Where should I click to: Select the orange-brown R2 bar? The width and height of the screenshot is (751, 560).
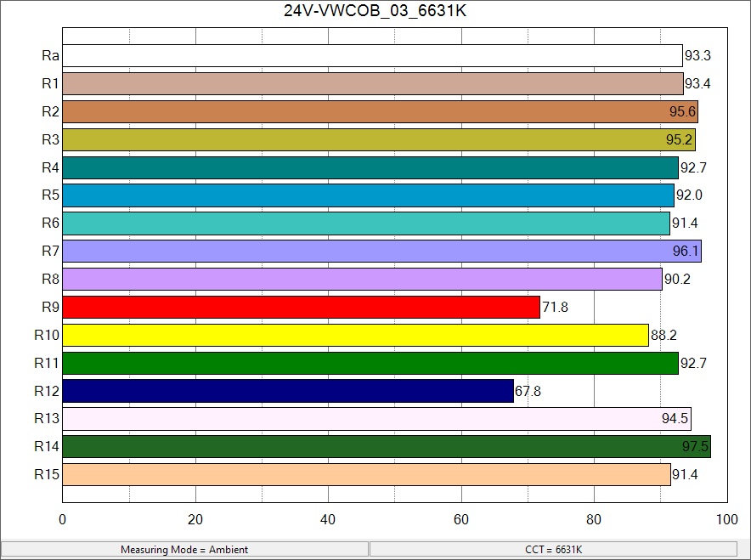(x=380, y=111)
